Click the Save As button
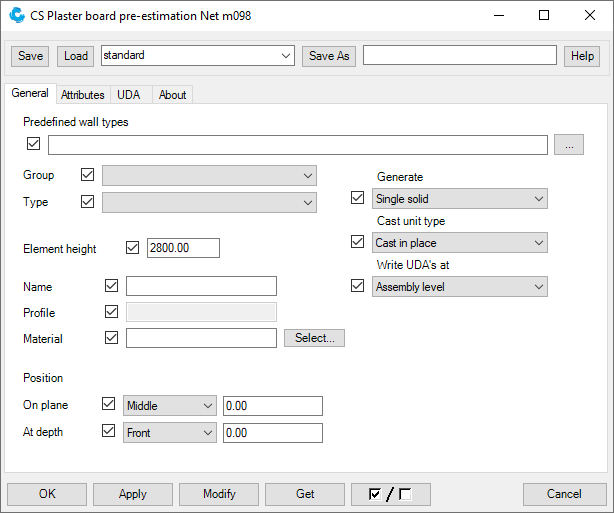This screenshot has width=614, height=513. (329, 56)
